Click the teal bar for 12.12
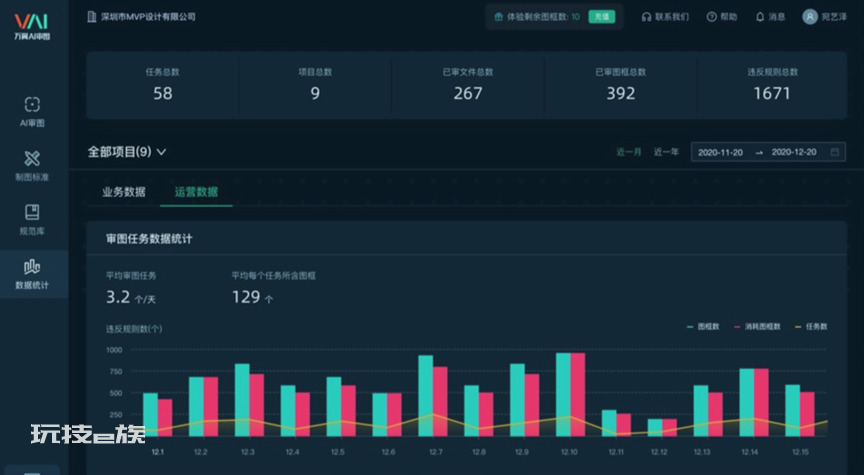The image size is (864, 475). [x=655, y=428]
